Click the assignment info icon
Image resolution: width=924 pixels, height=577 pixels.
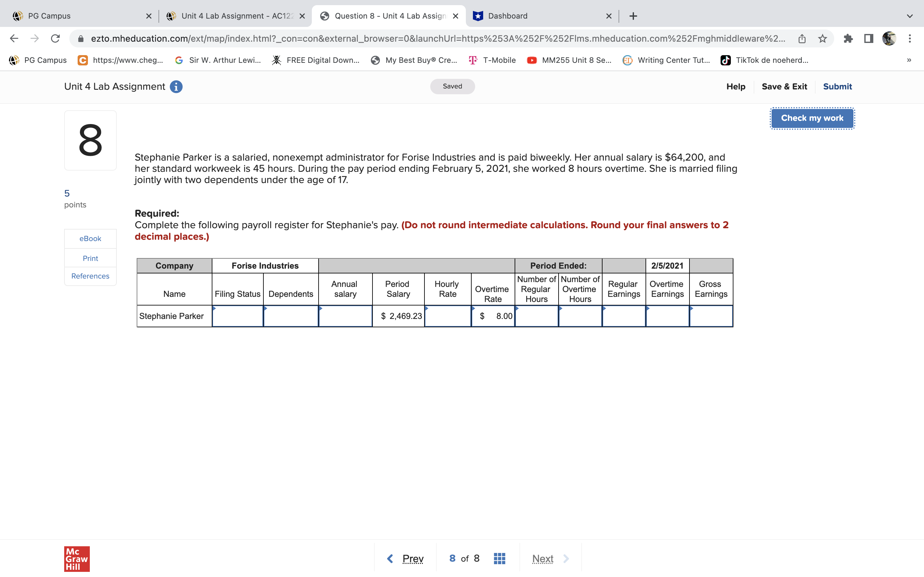176,87
